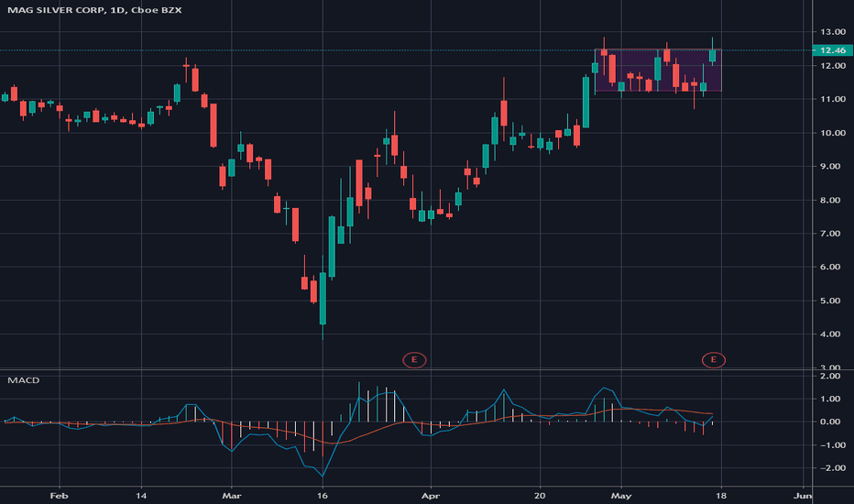Click the 14 date label after Feb

[141, 496]
